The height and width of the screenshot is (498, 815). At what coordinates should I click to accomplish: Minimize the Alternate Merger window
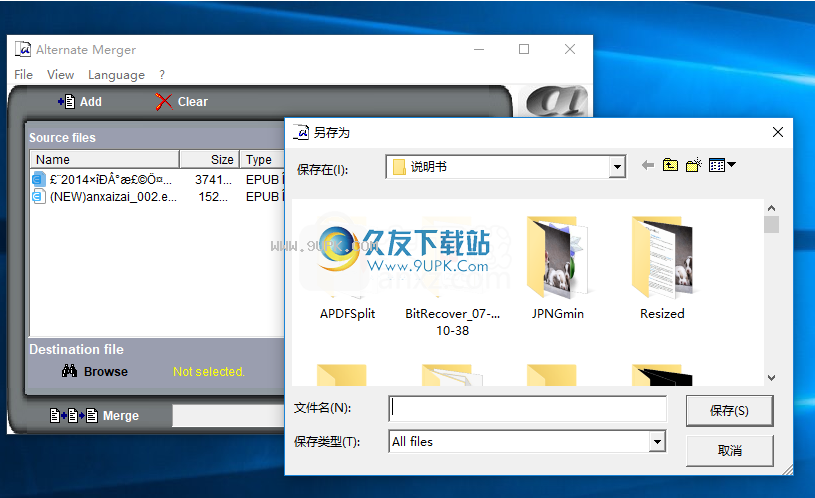pos(479,49)
